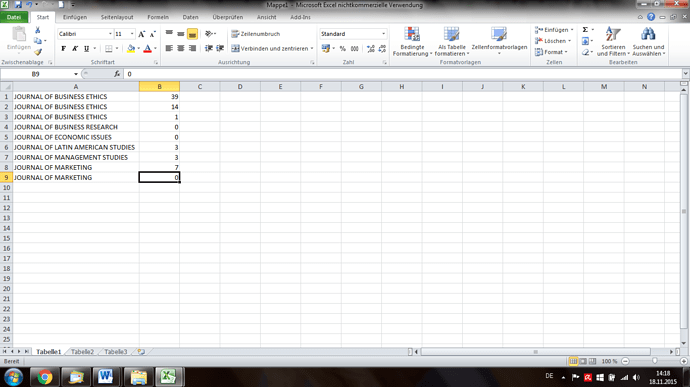Toggle Zeilenumbruch text wrapping

tap(256, 34)
